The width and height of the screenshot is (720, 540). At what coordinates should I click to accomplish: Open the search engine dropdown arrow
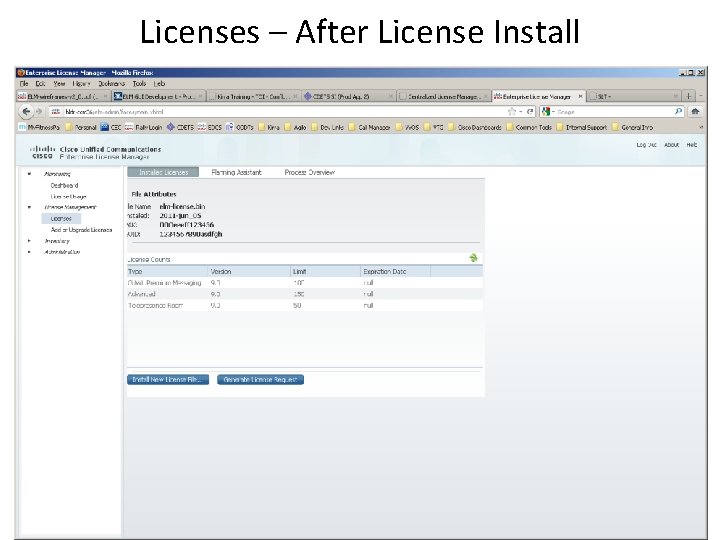point(553,112)
